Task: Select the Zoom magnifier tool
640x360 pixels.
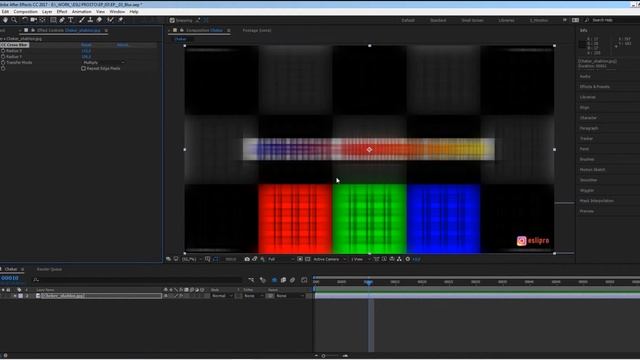Action: coord(14,20)
